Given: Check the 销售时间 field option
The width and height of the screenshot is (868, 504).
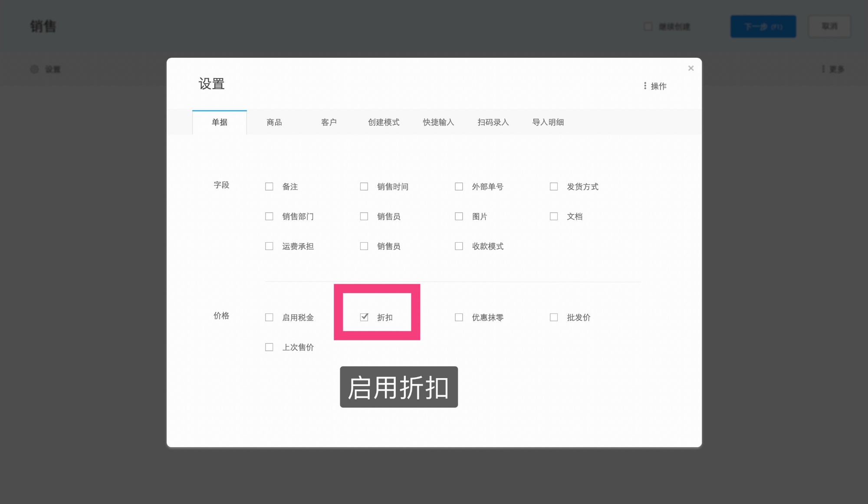Looking at the screenshot, I should 364,186.
